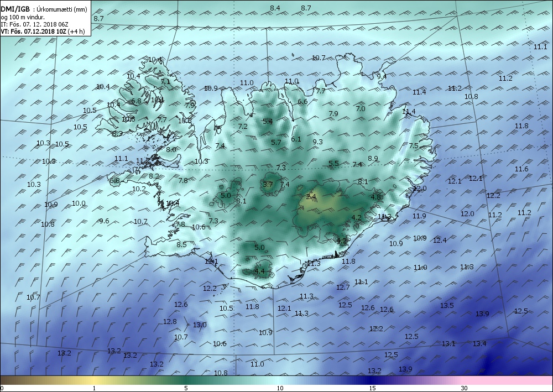Screen dimensions: 553x392
Task: Click the '8.4' value at the top
Action: tap(275, 8)
